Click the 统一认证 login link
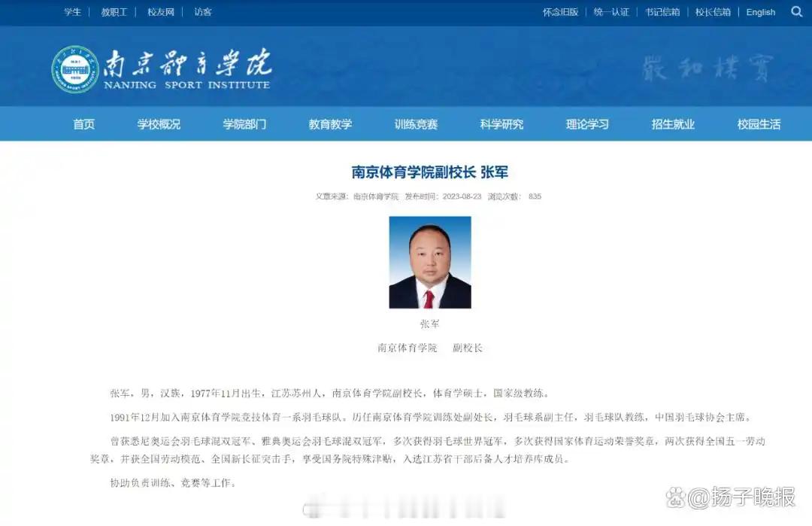This screenshot has width=812, height=526. tap(611, 12)
